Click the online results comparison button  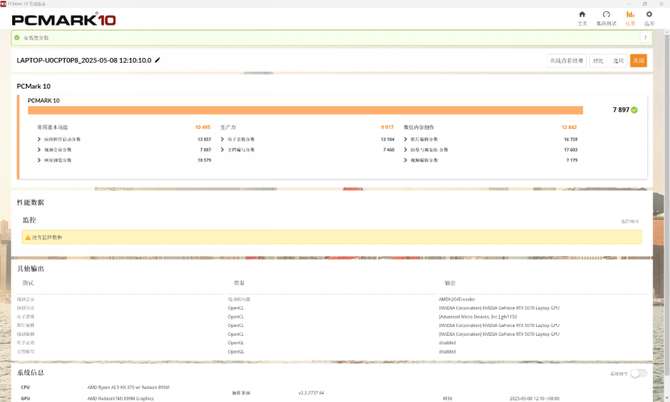tap(566, 61)
